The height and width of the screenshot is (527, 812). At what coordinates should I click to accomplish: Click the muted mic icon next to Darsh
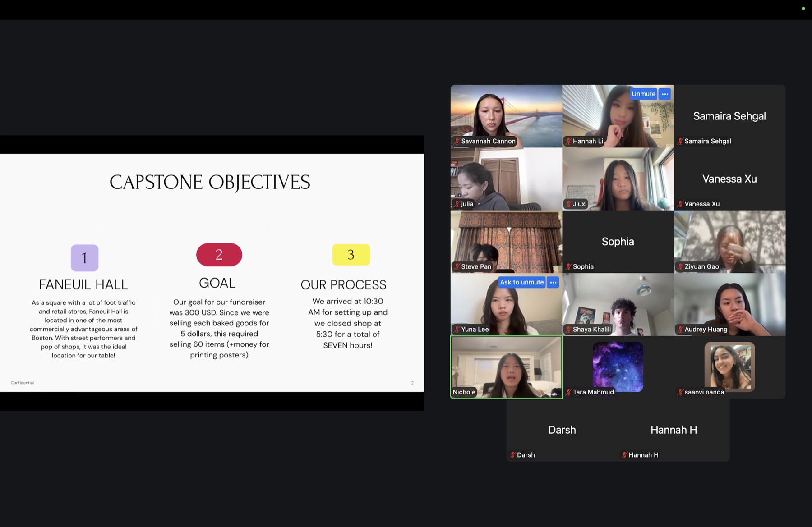pyautogui.click(x=512, y=455)
